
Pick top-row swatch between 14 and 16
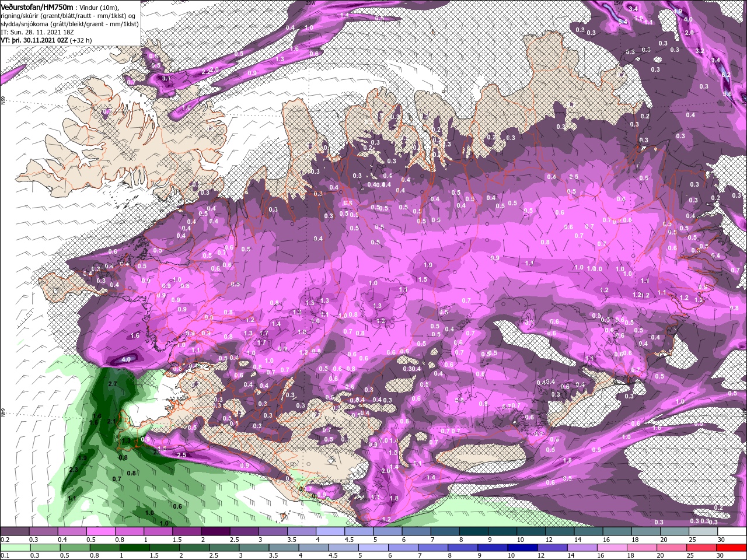tap(589, 531)
